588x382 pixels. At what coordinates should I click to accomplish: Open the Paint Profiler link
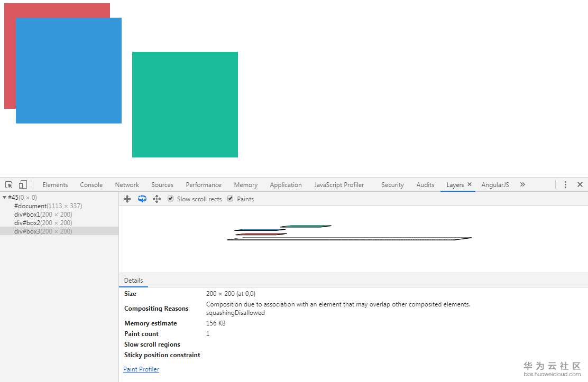(141, 369)
